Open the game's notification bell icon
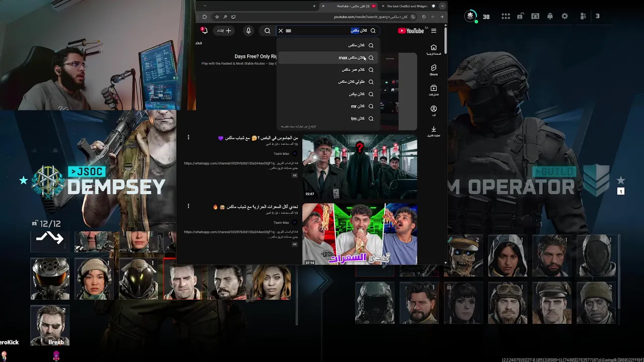This screenshot has height=362, width=644. click(550, 16)
